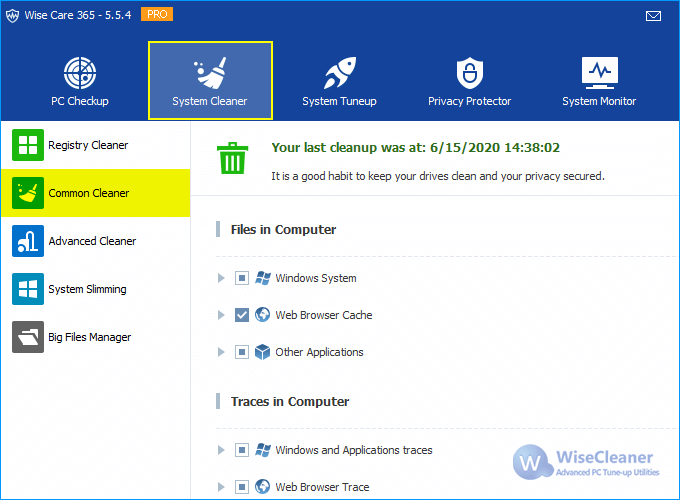Open Advanced Cleaner in the sidebar

coord(95,241)
